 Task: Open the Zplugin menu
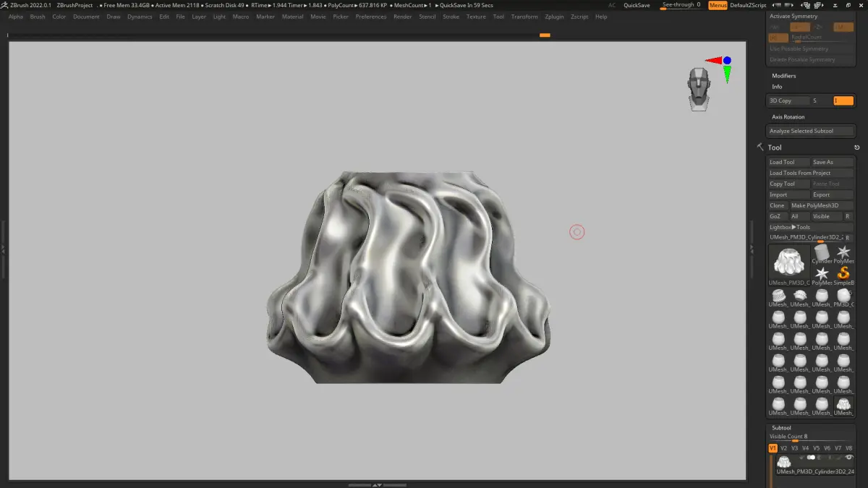coord(555,17)
